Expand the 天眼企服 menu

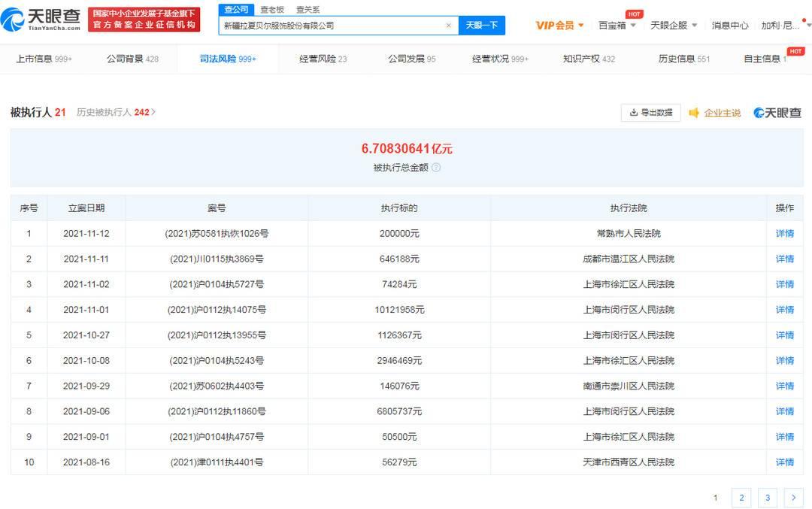coord(674,26)
